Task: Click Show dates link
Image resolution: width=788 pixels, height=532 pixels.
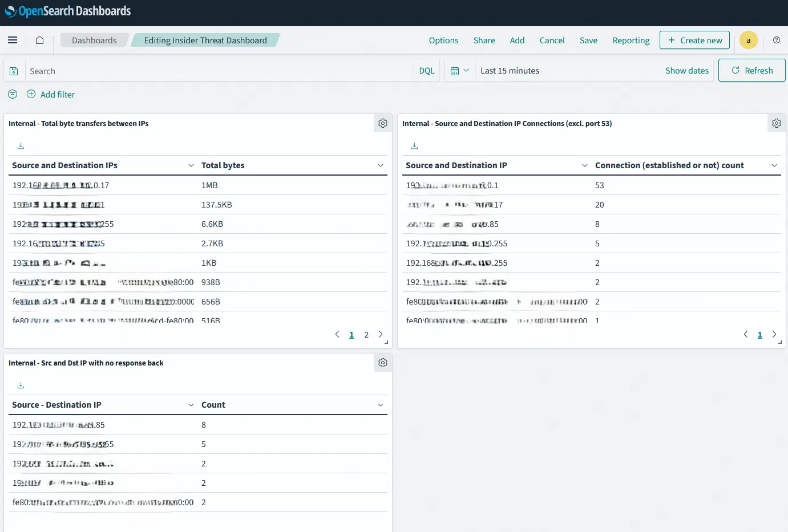Action: pos(687,71)
